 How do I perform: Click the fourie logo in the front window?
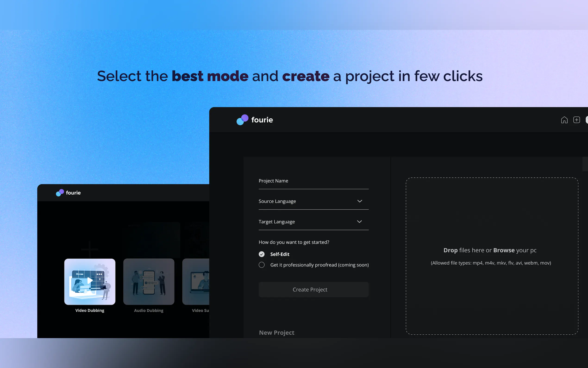(254, 120)
